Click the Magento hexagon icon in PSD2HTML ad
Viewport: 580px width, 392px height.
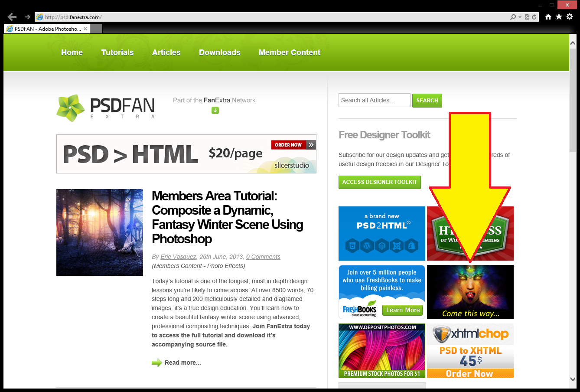click(x=382, y=246)
